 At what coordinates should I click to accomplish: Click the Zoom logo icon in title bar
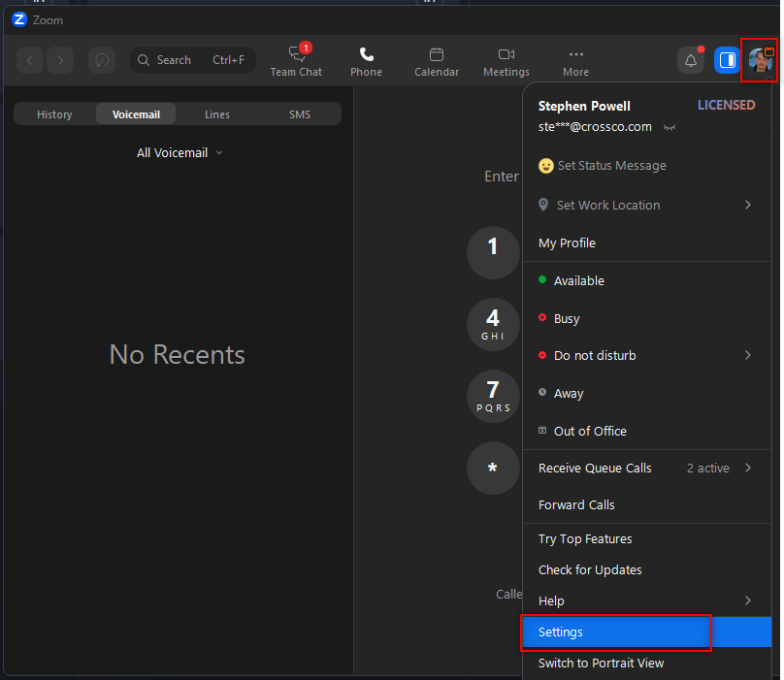coord(19,20)
